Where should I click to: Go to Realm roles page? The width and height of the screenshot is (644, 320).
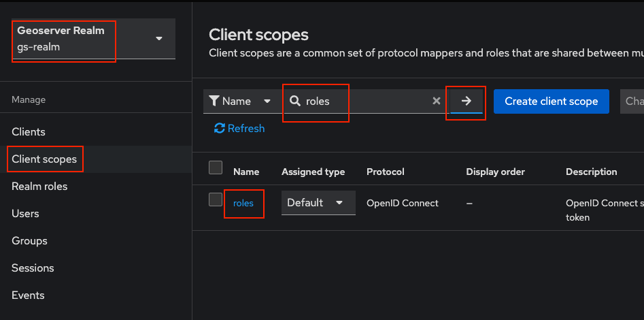point(39,186)
